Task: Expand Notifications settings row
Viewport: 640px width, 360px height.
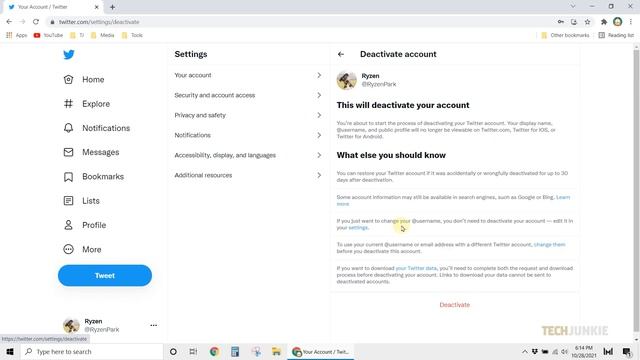Action: pos(248,135)
